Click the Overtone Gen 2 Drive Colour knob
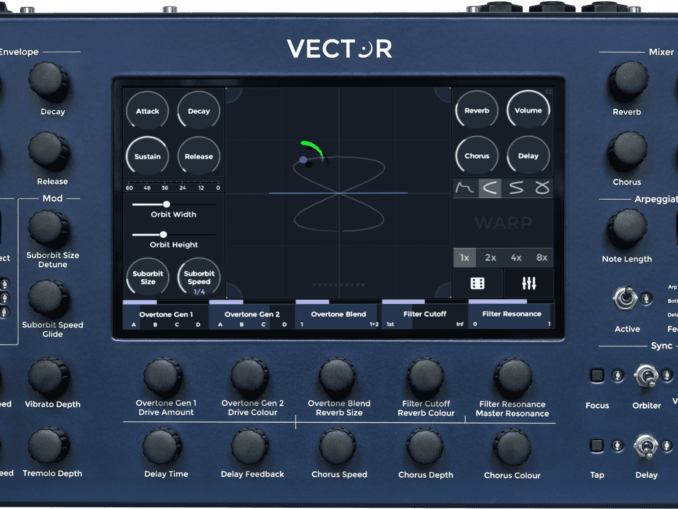Screen dimensions: 678x509 (250, 377)
